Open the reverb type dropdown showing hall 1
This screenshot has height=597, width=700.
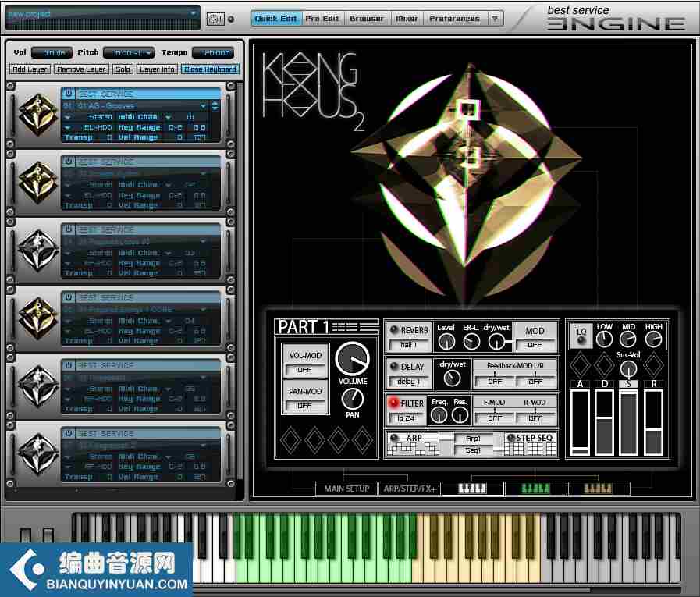coord(409,345)
